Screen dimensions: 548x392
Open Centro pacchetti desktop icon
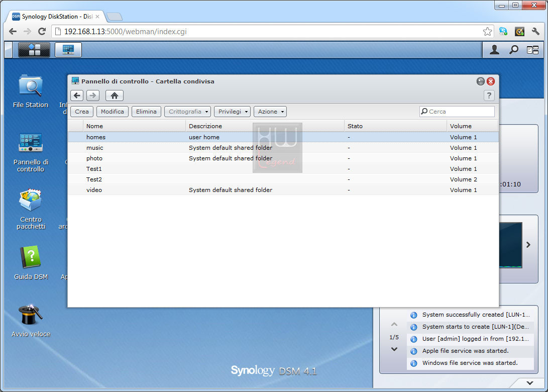coord(31,209)
